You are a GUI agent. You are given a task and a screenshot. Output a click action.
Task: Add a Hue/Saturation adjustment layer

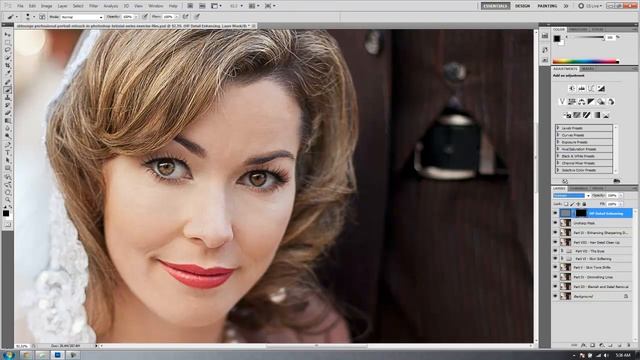(x=572, y=102)
